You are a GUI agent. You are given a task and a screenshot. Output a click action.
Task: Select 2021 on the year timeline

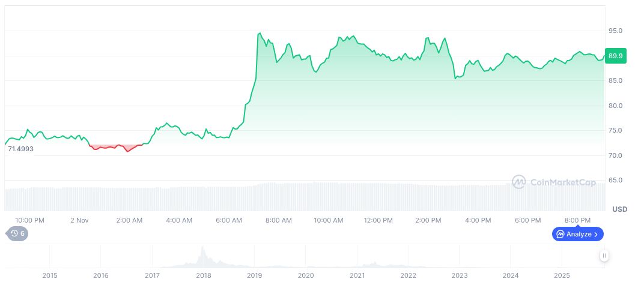click(357, 275)
